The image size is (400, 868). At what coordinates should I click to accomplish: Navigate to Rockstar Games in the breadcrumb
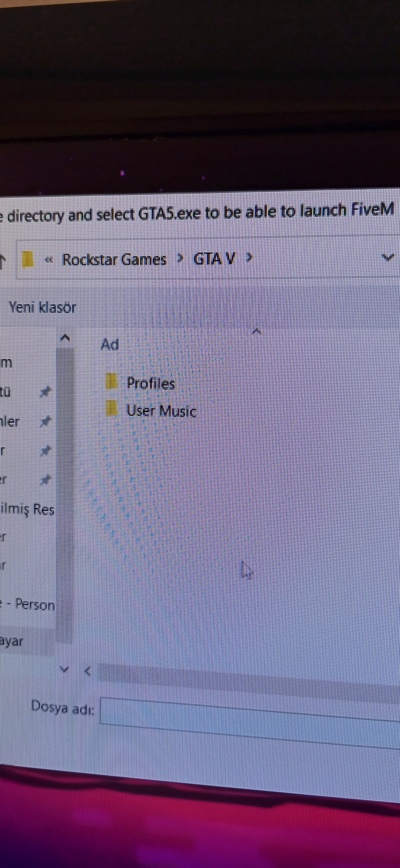click(x=115, y=260)
